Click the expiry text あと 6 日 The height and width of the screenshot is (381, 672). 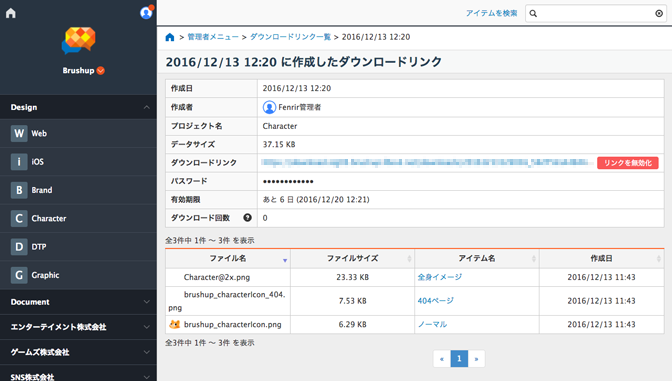pos(278,199)
